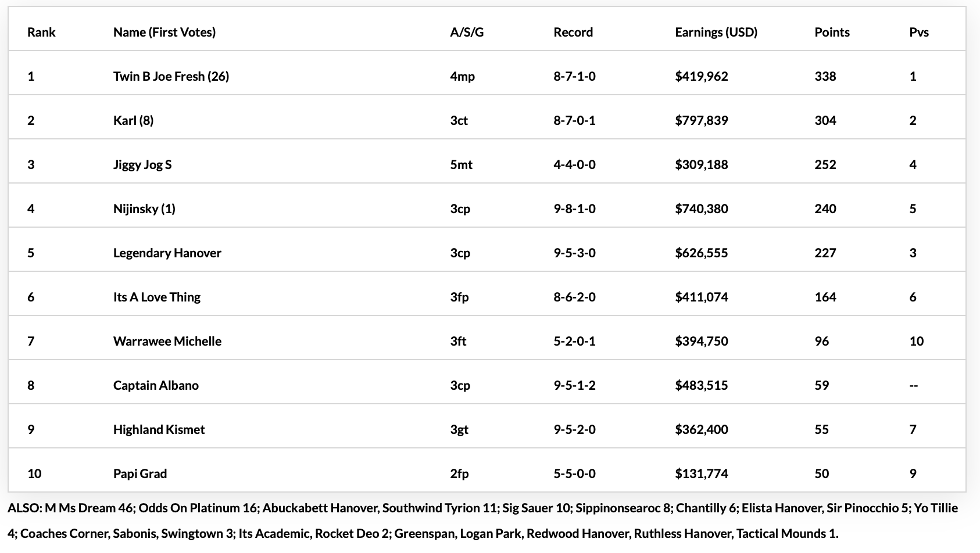Click the Pvs column header
980x553 pixels.
[919, 32]
